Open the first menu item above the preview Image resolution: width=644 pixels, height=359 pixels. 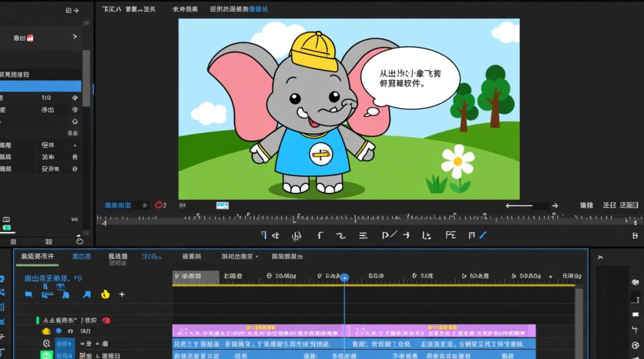[x=111, y=9]
